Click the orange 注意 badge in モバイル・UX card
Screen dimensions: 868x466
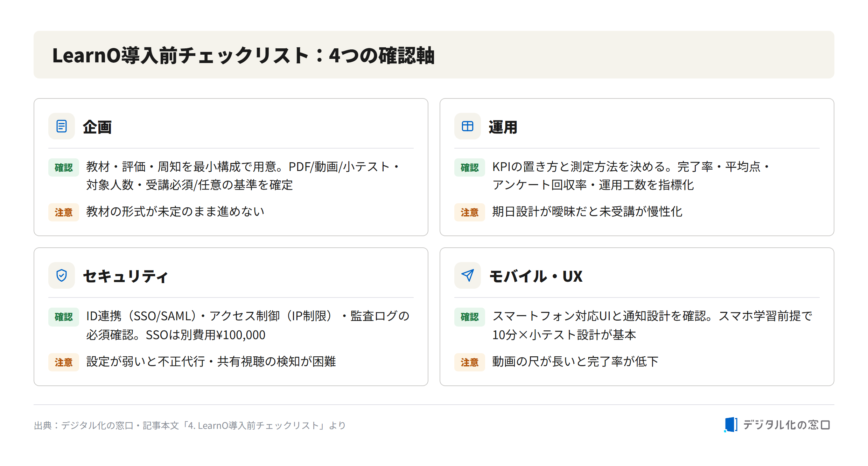[x=470, y=362]
